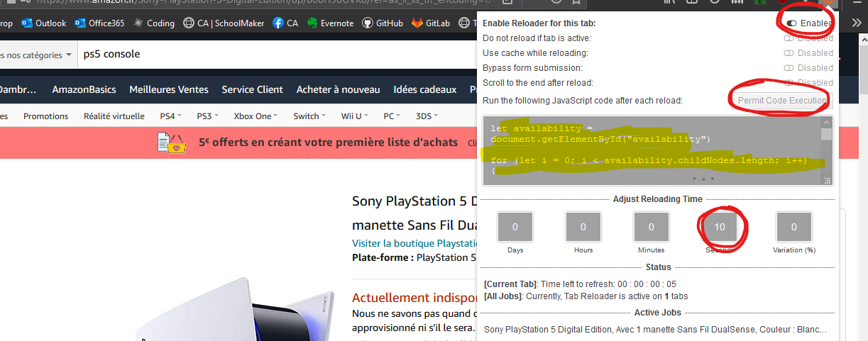Expand the PS3 dropdown menu
The height and width of the screenshot is (341, 868).
click(207, 116)
